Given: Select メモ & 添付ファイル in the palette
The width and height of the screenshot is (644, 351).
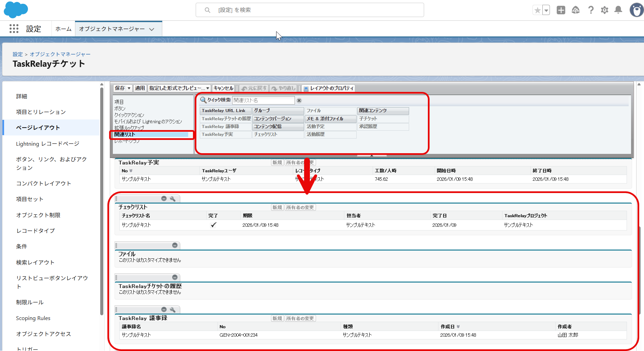Looking at the screenshot, I should (x=331, y=118).
